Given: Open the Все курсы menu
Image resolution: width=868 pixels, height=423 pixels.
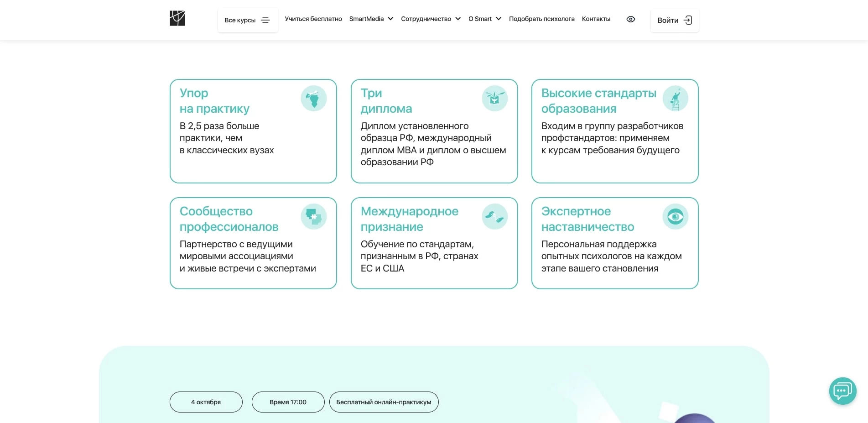Looking at the screenshot, I should [247, 20].
